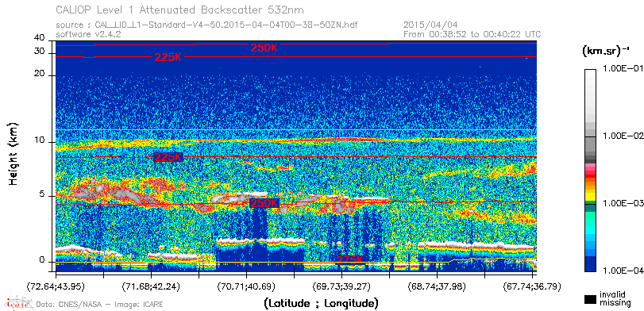Click the height axis tick label '30'

click(40, 51)
